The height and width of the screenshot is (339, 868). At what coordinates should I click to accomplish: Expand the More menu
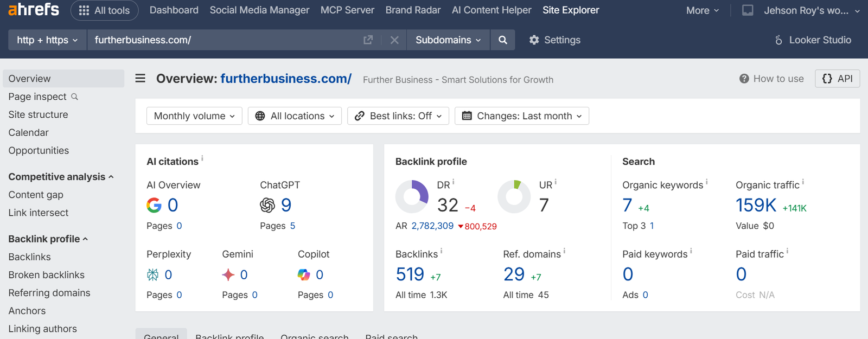pos(703,10)
